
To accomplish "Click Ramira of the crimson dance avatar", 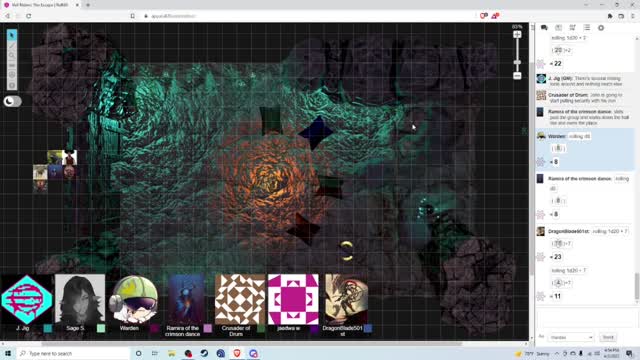I will [x=186, y=299].
